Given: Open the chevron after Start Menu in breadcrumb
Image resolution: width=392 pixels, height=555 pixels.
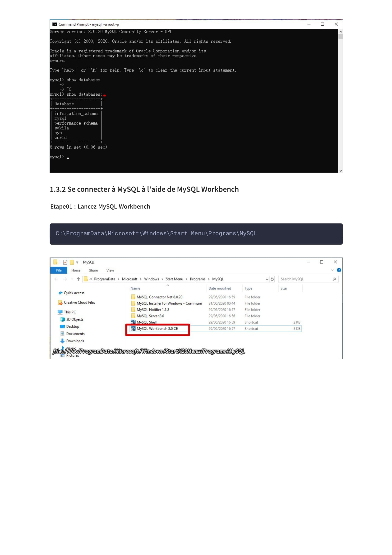Looking at the screenshot, I should (x=187, y=279).
